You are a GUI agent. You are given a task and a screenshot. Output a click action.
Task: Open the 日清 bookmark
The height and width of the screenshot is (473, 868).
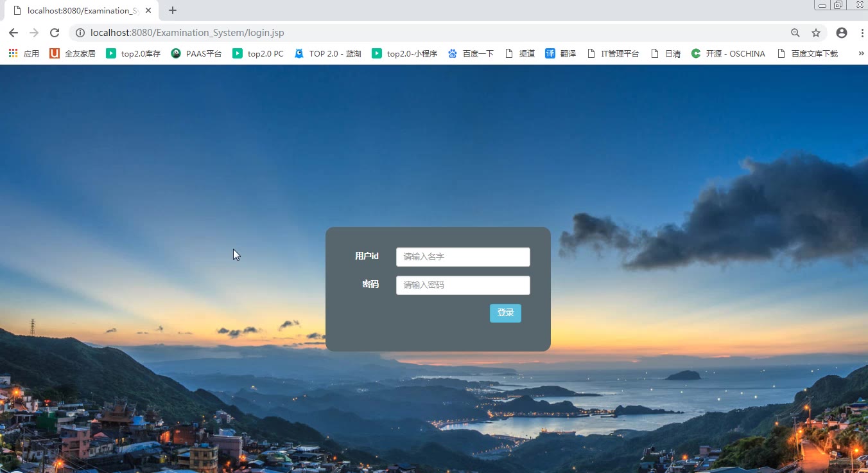(x=666, y=53)
